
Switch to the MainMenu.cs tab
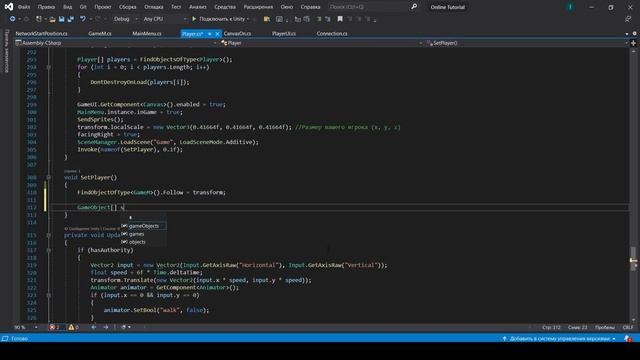click(x=147, y=34)
